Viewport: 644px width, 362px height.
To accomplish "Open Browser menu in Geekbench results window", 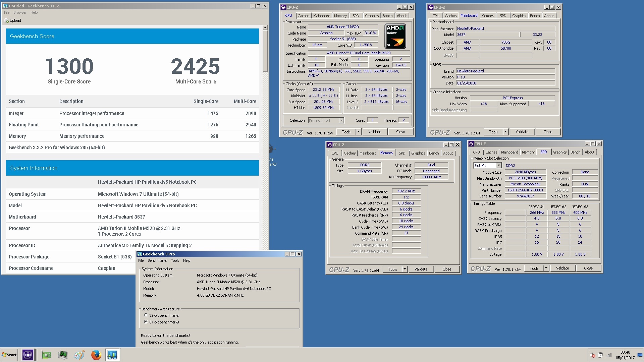I will click(x=20, y=12).
